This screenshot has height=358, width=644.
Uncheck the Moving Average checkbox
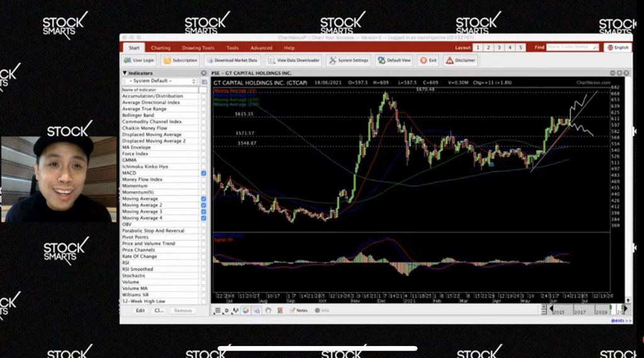[x=203, y=199]
